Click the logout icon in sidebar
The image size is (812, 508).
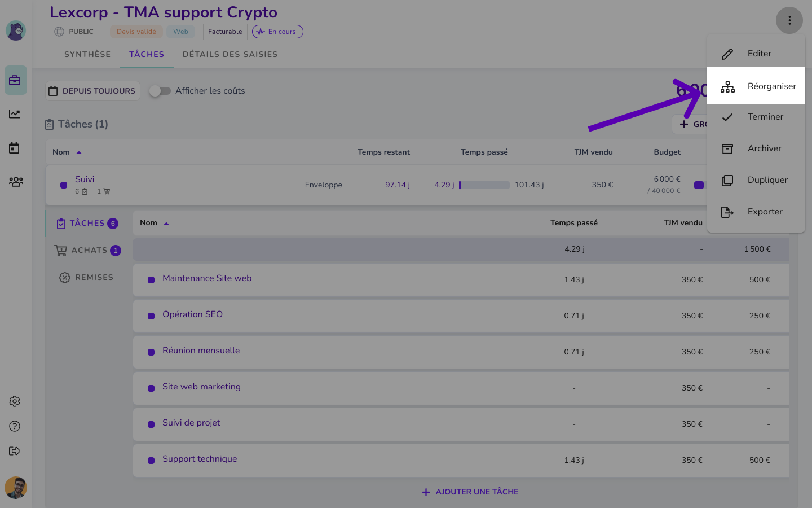pos(15,451)
